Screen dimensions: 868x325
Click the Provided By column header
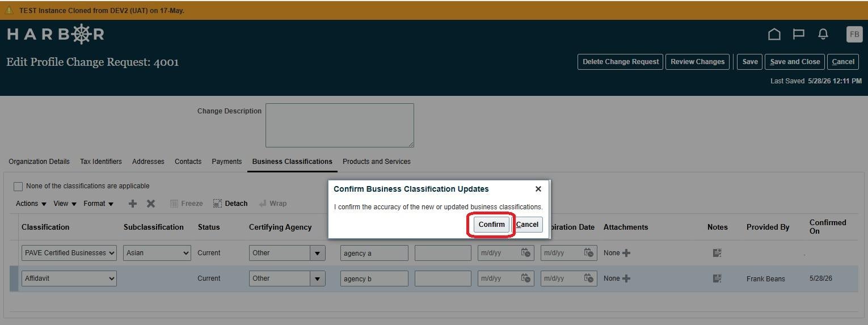pos(768,227)
